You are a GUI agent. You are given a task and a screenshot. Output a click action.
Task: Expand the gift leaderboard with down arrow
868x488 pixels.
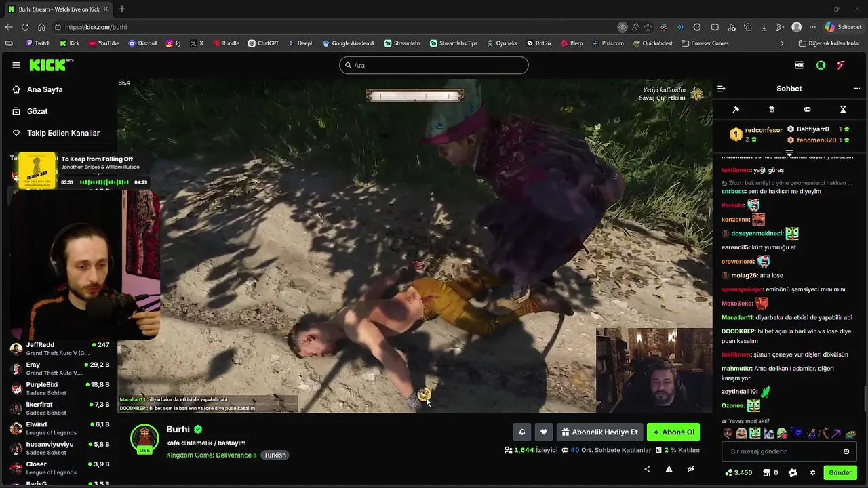[789, 153]
